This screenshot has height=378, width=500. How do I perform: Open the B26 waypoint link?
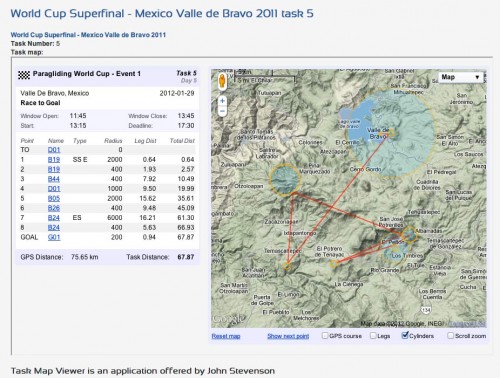point(54,208)
